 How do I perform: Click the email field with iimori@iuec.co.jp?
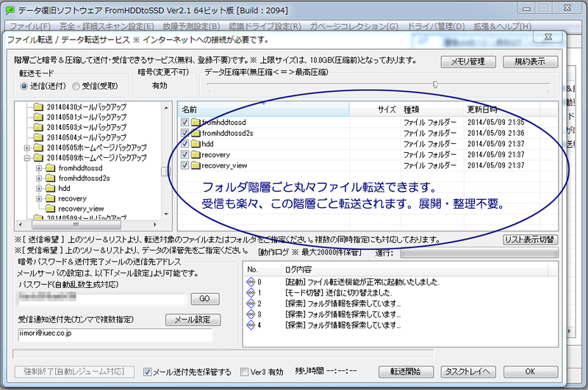[x=115, y=335]
